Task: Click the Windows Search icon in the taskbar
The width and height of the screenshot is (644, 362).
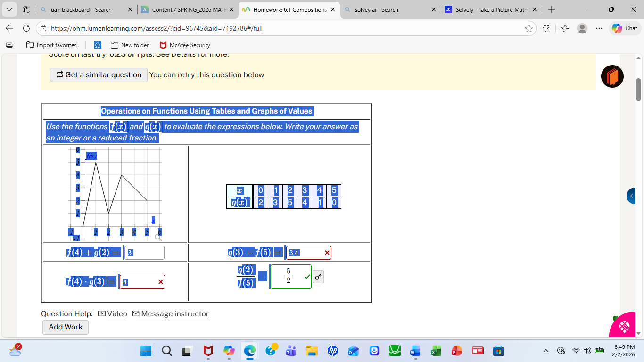Action: coord(166,351)
